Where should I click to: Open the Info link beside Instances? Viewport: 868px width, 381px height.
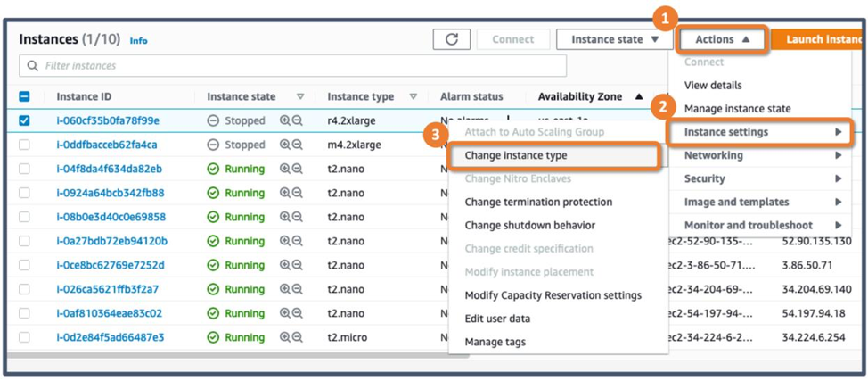tap(138, 40)
